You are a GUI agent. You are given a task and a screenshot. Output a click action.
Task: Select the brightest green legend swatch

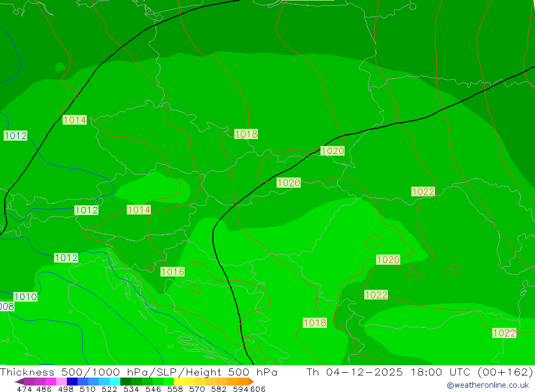coord(169,382)
